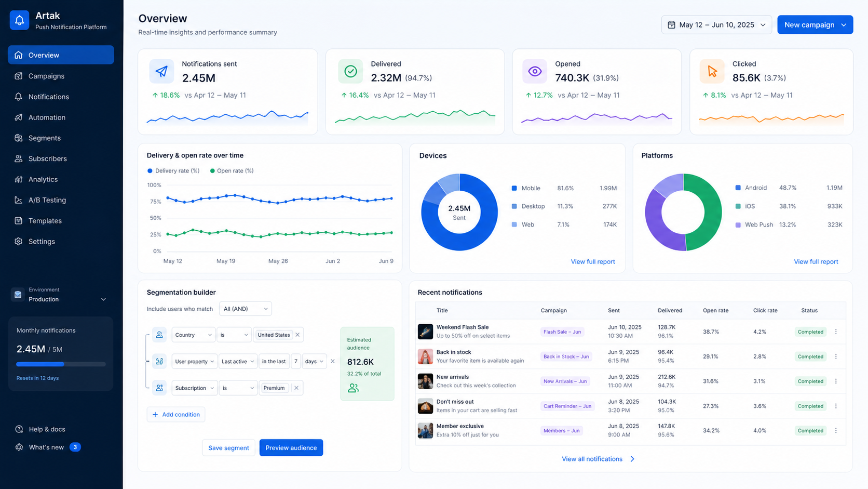Click the Help & docs question icon
This screenshot has width=868, height=489.
click(19, 429)
